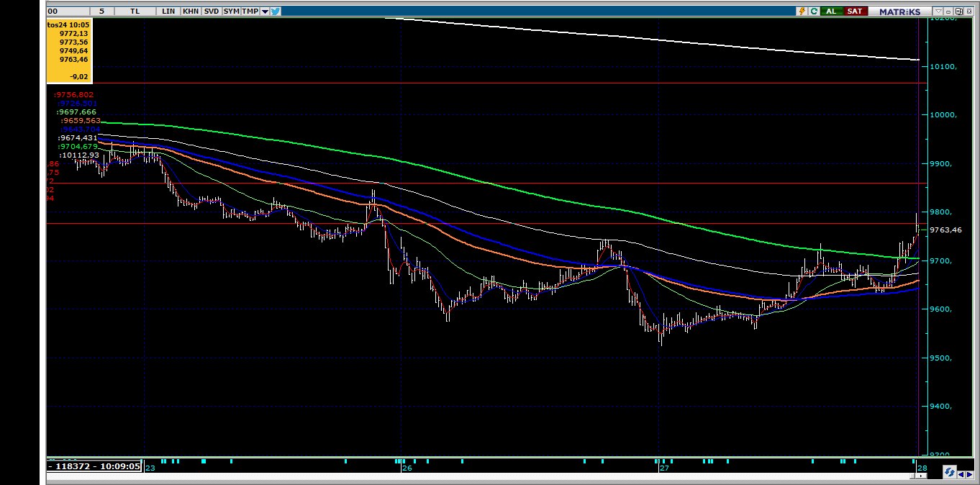
Task: Click the detach window icon
Action: point(958,11)
